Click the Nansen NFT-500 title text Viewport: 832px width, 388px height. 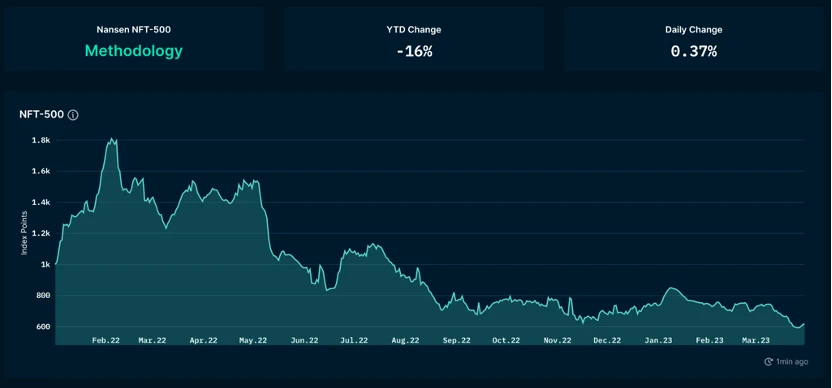[134, 30]
